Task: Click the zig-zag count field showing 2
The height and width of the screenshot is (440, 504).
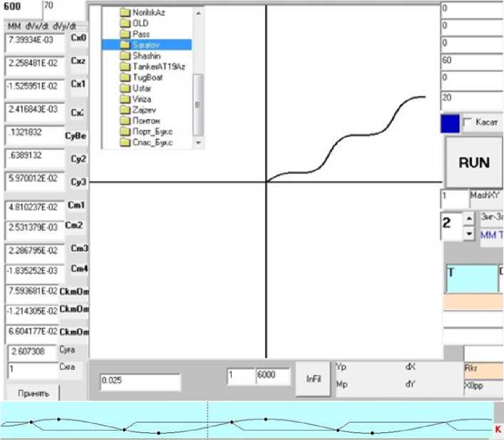Action: (x=452, y=226)
